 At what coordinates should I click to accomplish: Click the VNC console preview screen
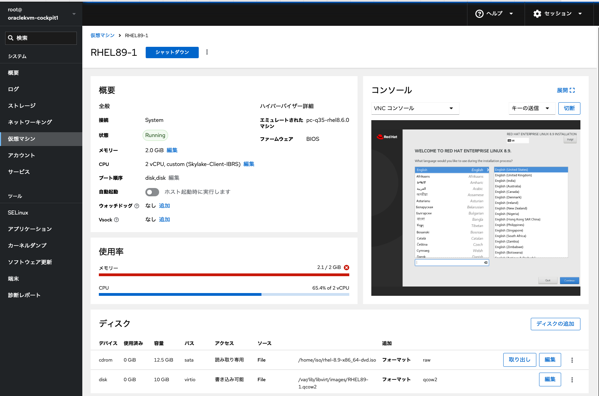click(476, 208)
